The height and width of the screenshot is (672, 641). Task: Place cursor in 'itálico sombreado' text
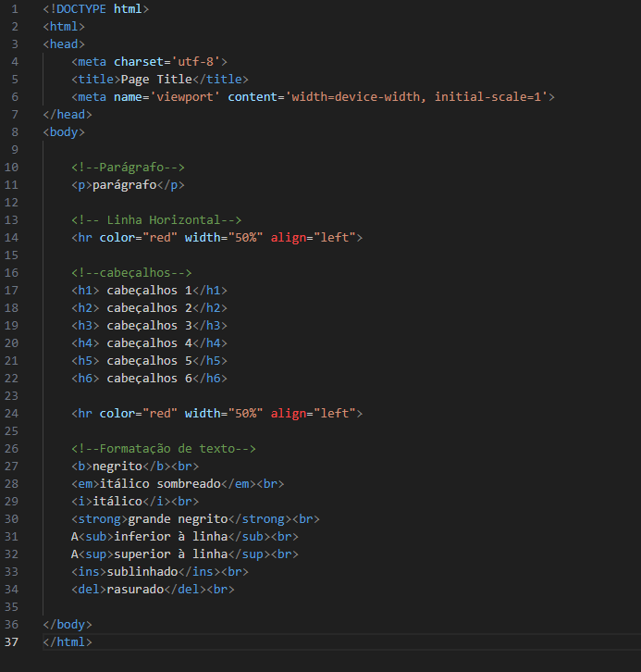click(159, 483)
